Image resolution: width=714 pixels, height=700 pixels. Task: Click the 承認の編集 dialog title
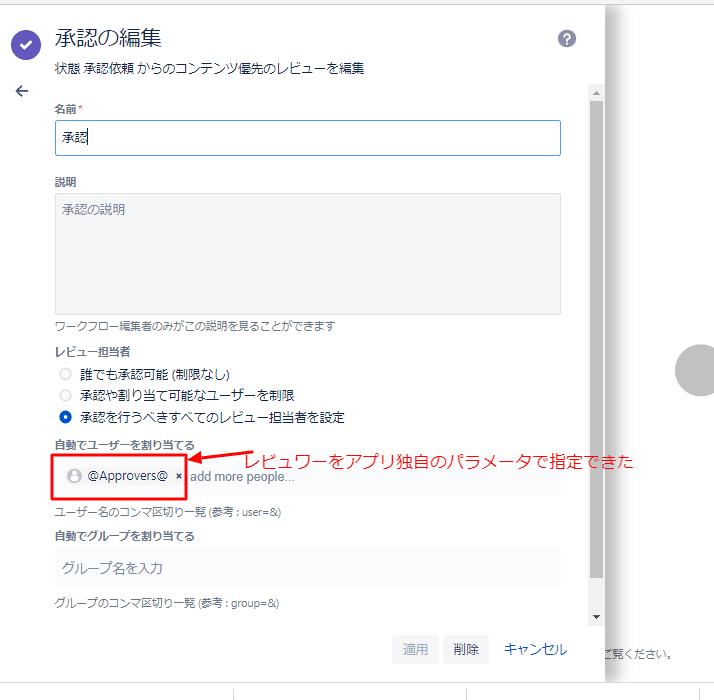108,38
